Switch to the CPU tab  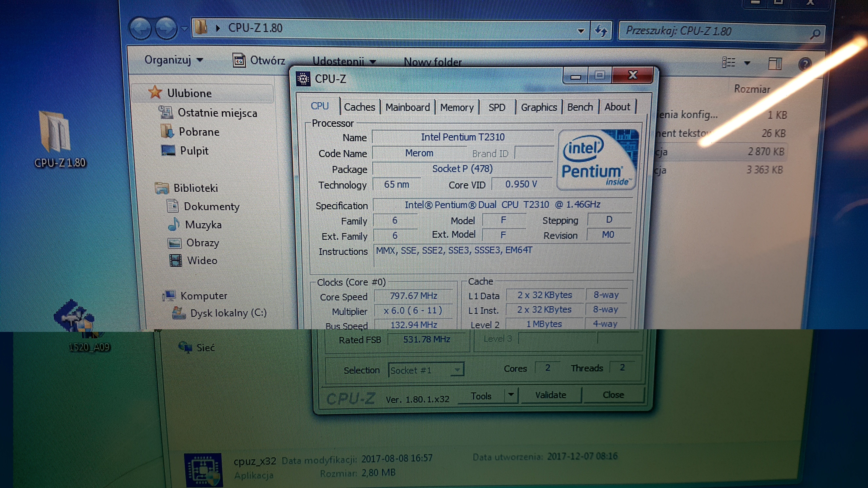tap(320, 106)
